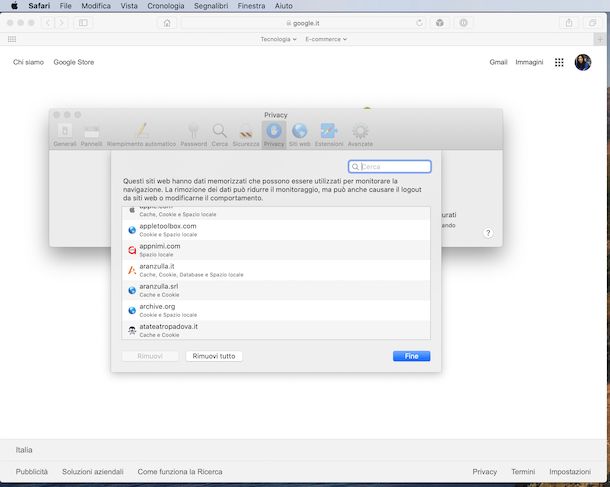Image resolution: width=610 pixels, height=487 pixels.
Task: Go forward with Safari forward arrow
Action: coord(61,23)
